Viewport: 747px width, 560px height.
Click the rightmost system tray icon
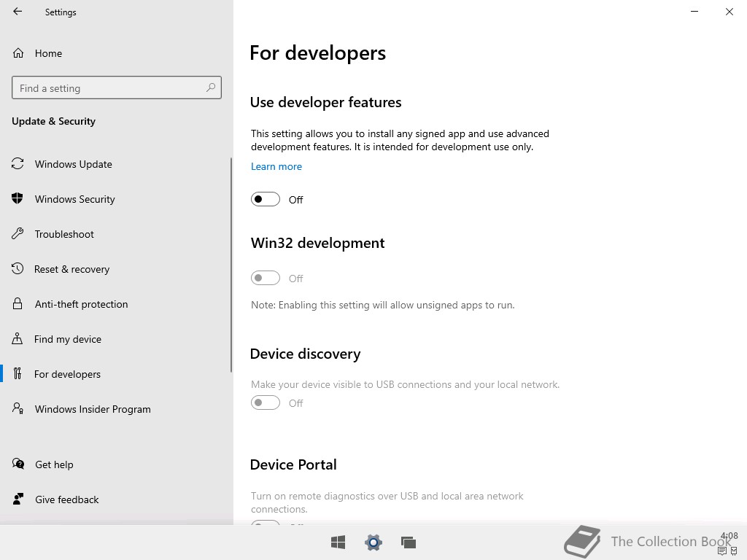[734, 551]
